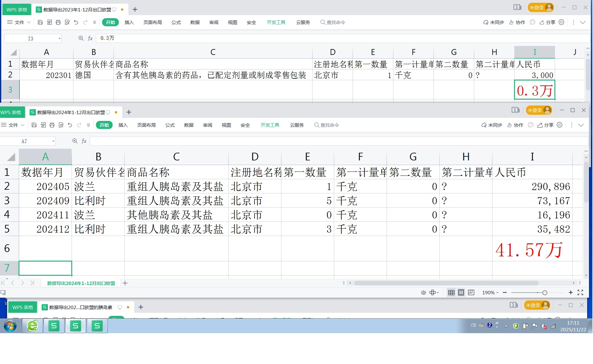Click the undo arrow in the 2024 workbook toolbar
This screenshot has height=364, width=593.
(70, 125)
